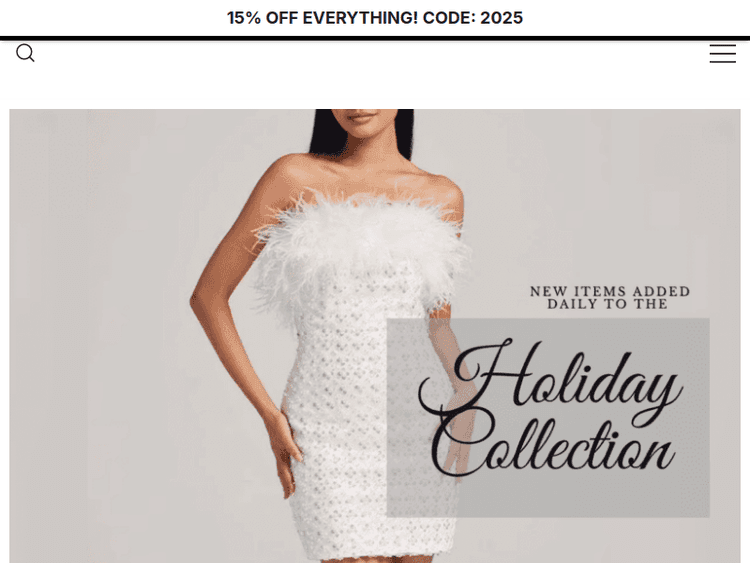Open the hamburger navigation menu
This screenshot has height=563, width=750.
722,53
